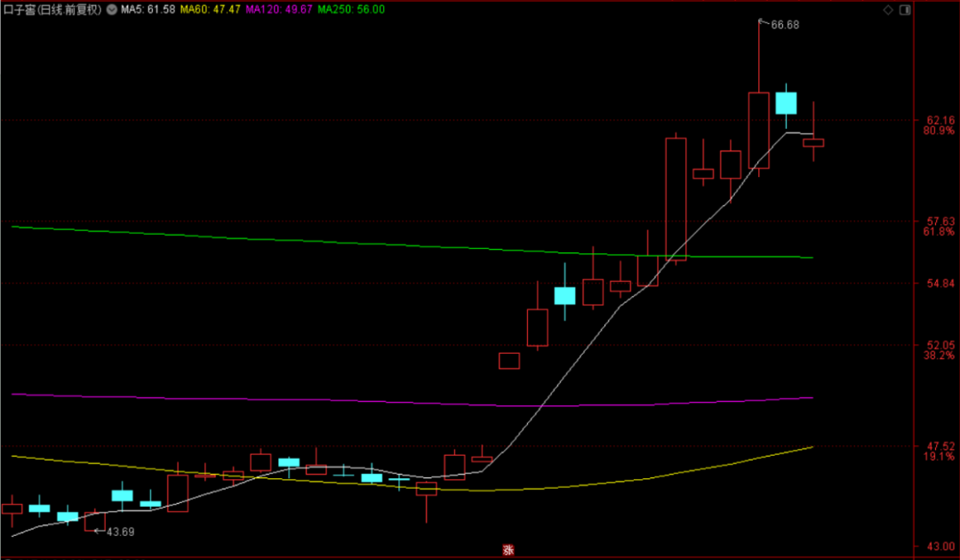Select the cyan candlestick near the 66.68 high
Image resolution: width=960 pixels, height=560 pixels.
[786, 103]
